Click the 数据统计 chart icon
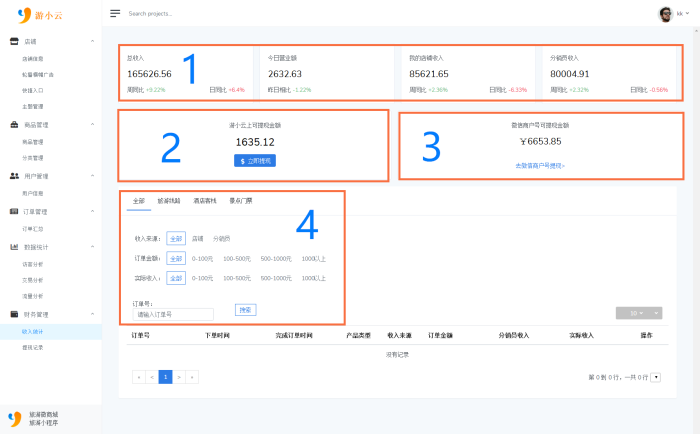Viewport: 700px width, 434px height. pos(14,246)
